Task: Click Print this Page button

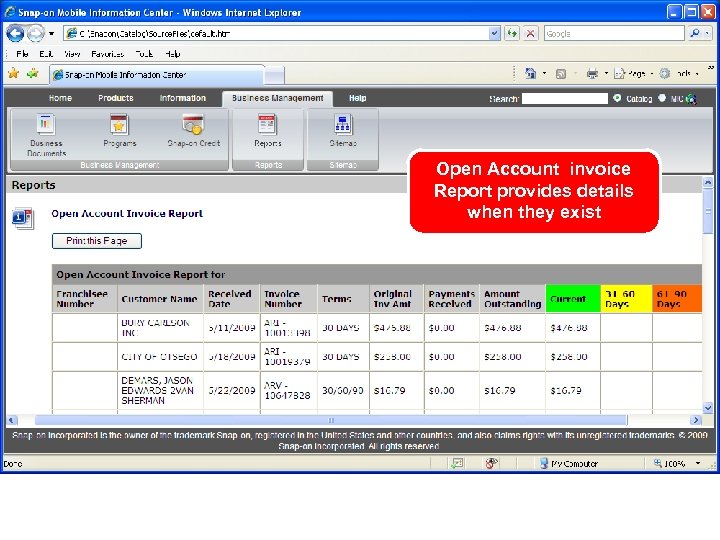Action: tap(97, 241)
